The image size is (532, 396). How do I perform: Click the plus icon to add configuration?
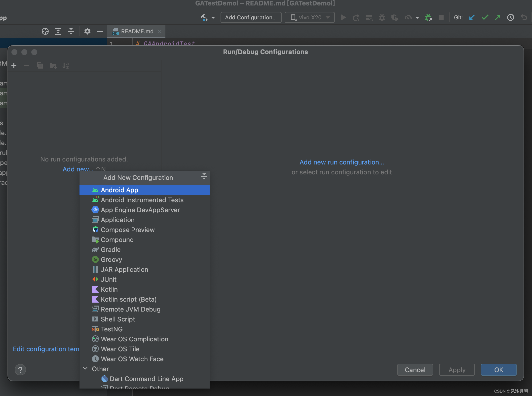tap(14, 66)
